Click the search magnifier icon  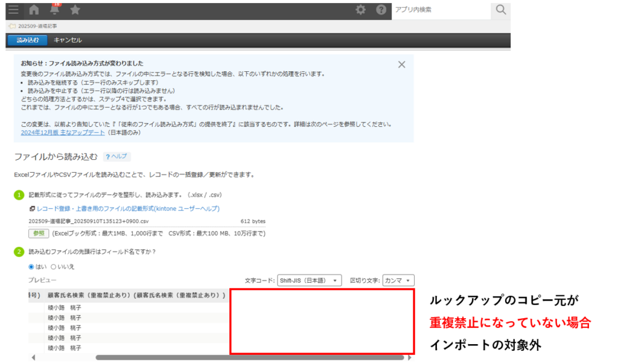click(500, 10)
